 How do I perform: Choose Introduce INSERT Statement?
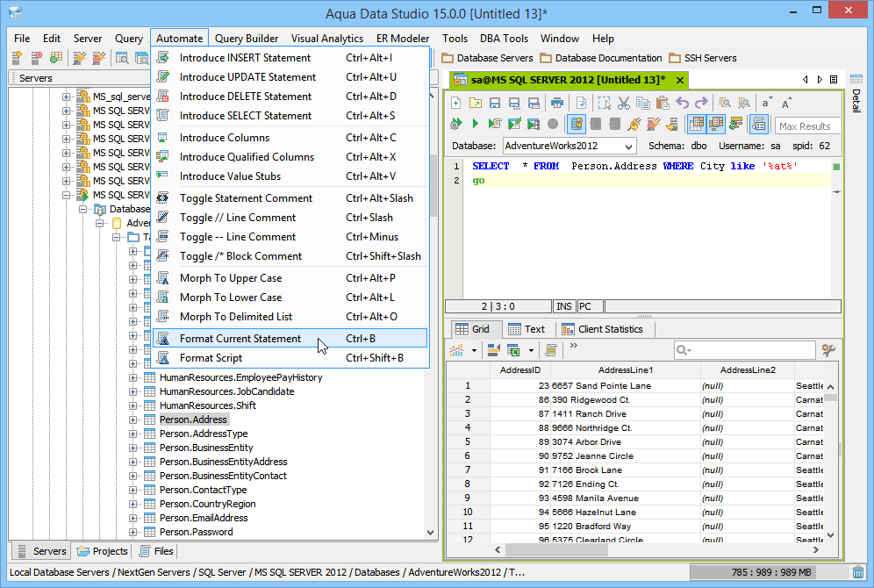click(290, 58)
